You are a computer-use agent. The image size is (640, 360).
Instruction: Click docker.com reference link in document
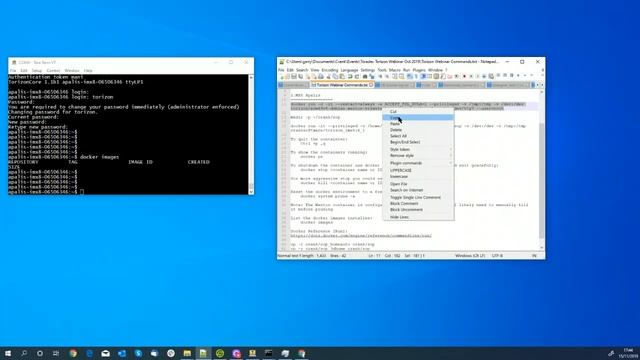361,236
